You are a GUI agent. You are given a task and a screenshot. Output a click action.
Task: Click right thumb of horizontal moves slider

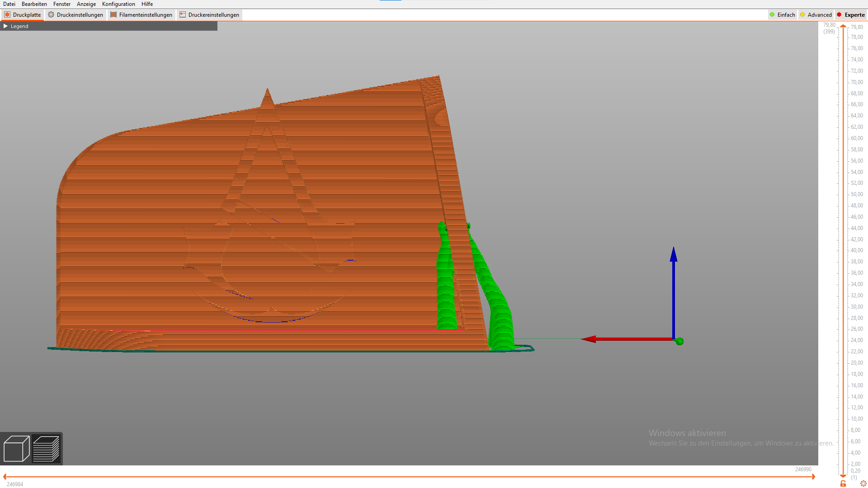(813, 477)
